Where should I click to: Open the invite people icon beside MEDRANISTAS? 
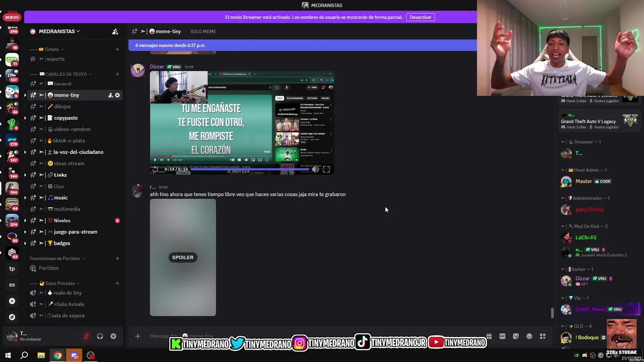[115, 32]
